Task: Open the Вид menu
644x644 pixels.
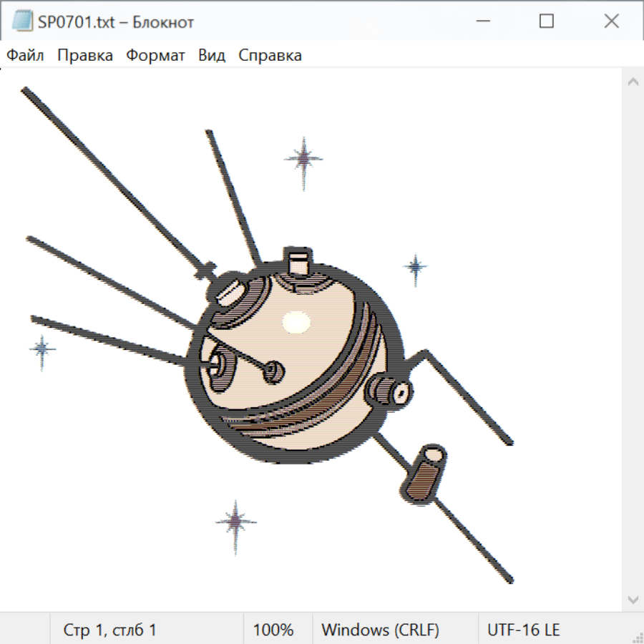Action: [212, 56]
